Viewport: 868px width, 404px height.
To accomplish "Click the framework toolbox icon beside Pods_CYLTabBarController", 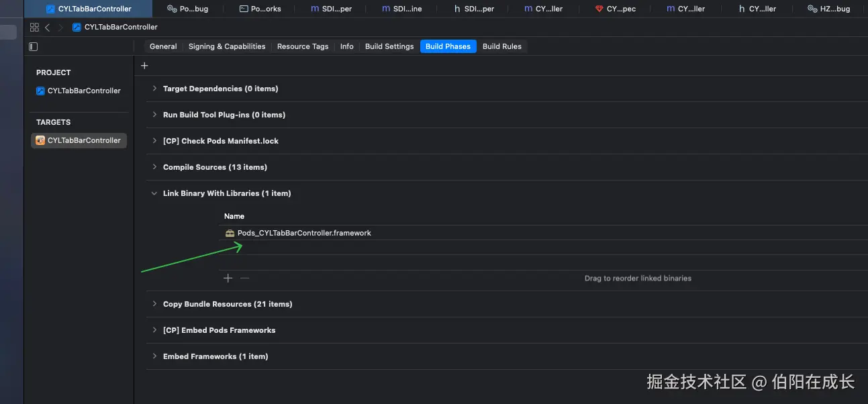I will click(230, 233).
